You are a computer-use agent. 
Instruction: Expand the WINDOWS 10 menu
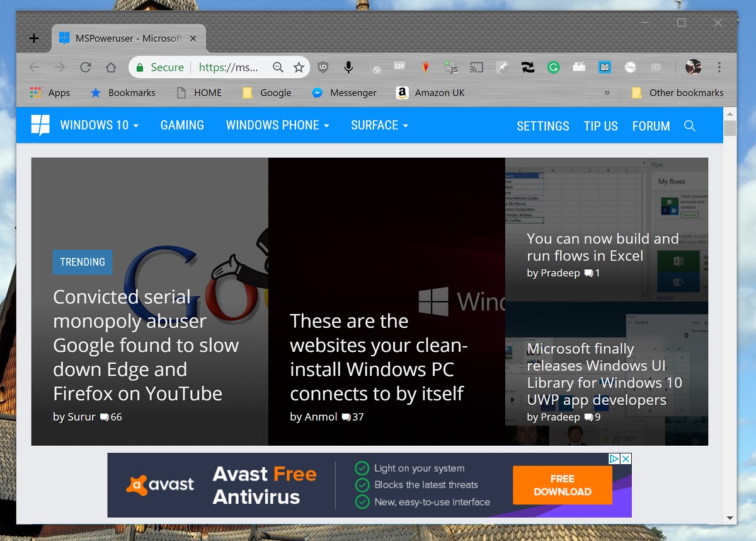[x=99, y=125]
